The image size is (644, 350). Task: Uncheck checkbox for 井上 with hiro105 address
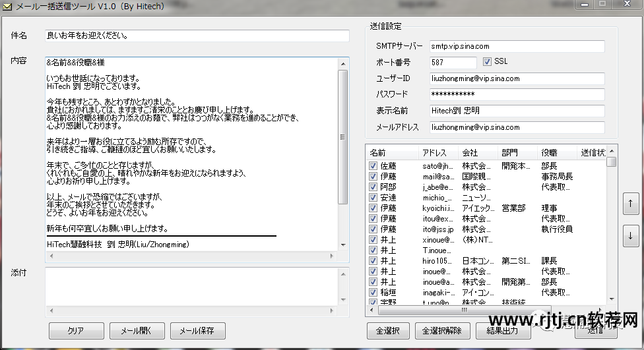pyautogui.click(x=373, y=260)
